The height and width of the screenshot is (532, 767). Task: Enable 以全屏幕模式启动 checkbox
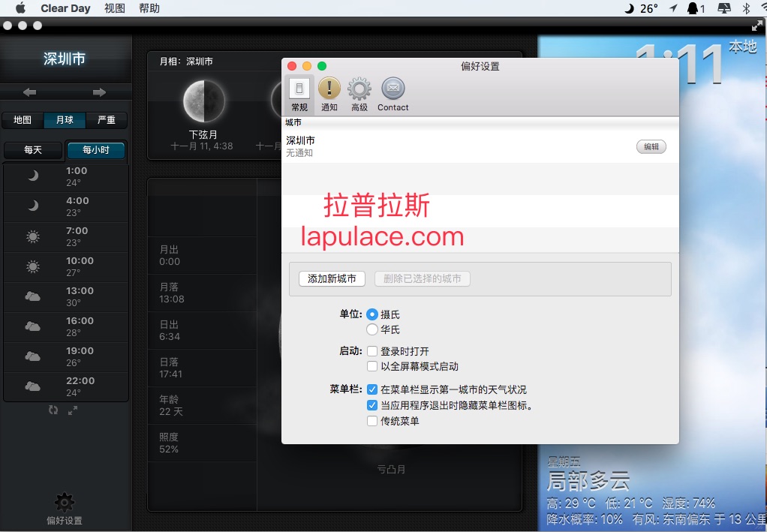click(372, 366)
